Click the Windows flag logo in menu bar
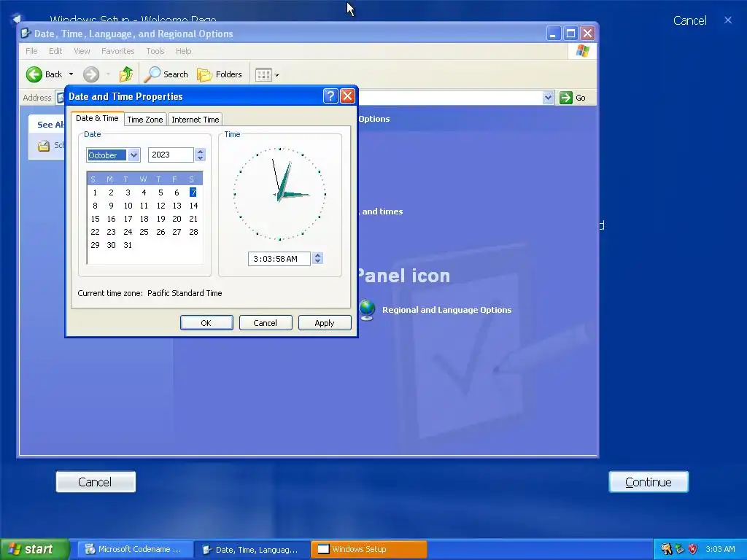Image resolution: width=747 pixels, height=560 pixels. (x=582, y=51)
